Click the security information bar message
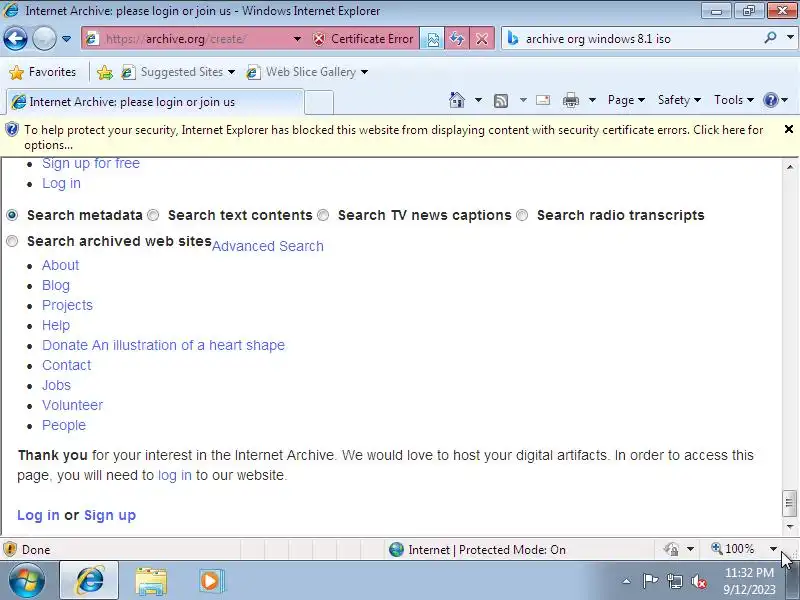Viewport: 800px width, 600px height. pos(393,137)
